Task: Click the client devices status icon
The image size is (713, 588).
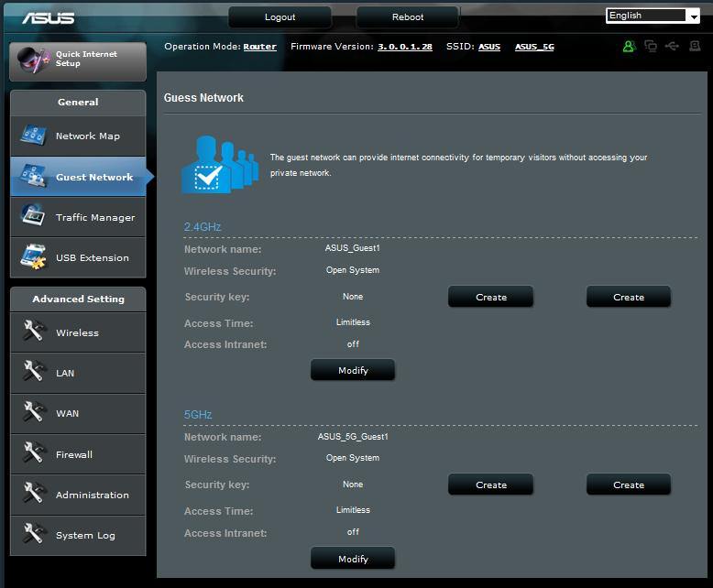Action: click(x=651, y=47)
